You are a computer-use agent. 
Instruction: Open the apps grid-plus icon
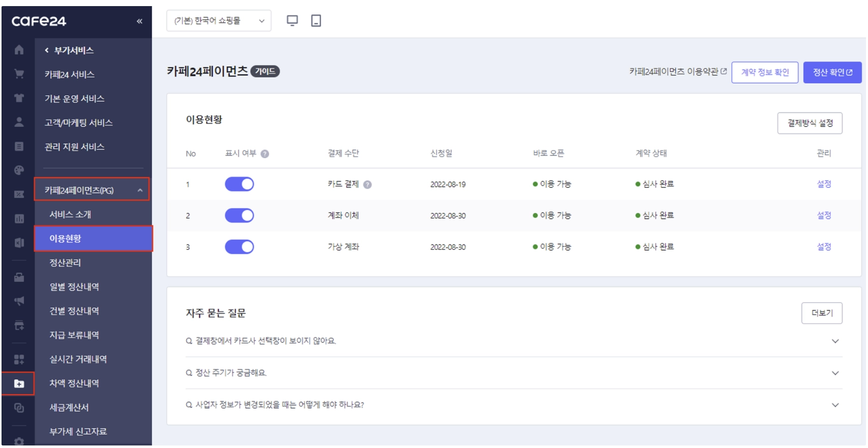pos(19,360)
